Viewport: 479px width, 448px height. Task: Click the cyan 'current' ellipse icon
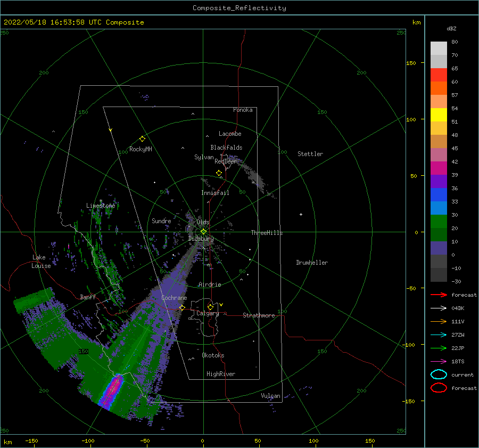[439, 374]
